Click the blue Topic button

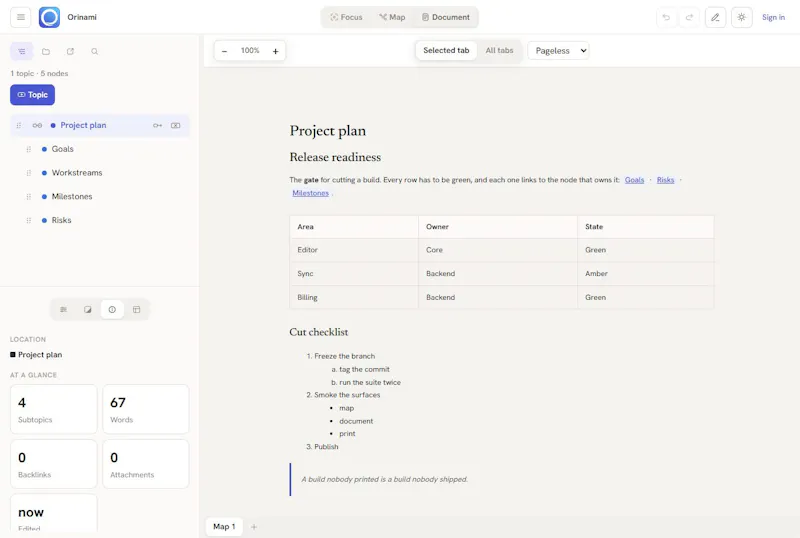point(33,95)
